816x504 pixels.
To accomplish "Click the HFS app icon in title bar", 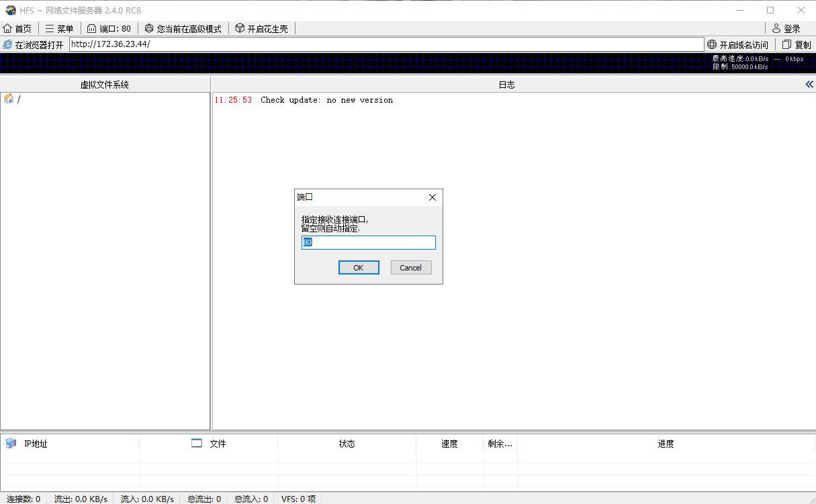I will (10, 10).
